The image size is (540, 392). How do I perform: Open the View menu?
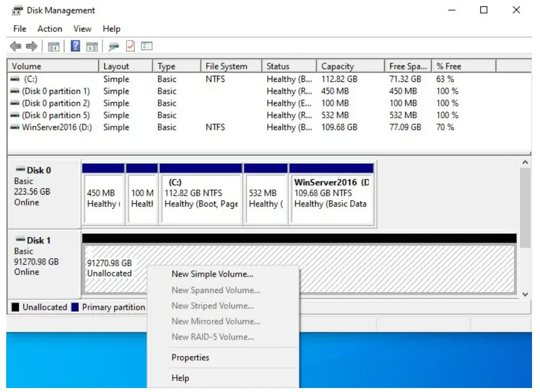(x=82, y=29)
